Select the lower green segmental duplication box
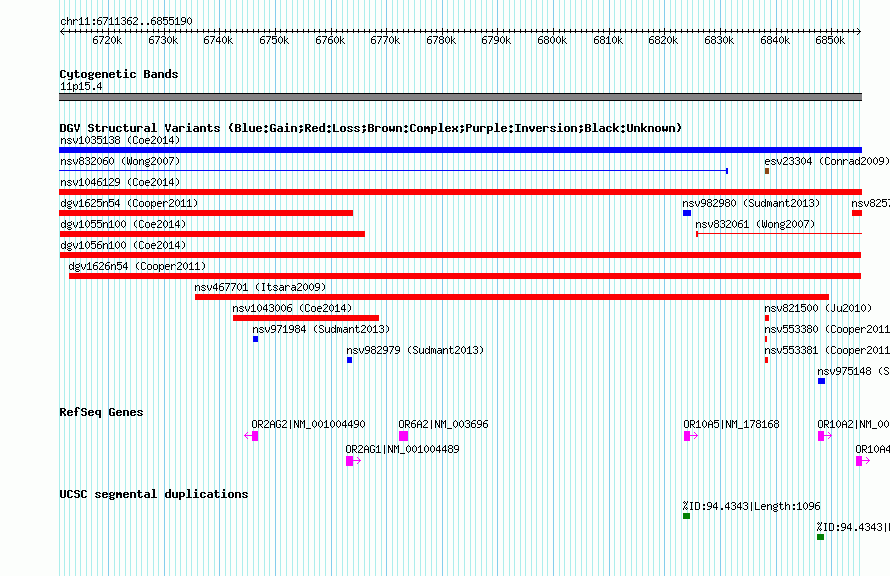 (820, 537)
